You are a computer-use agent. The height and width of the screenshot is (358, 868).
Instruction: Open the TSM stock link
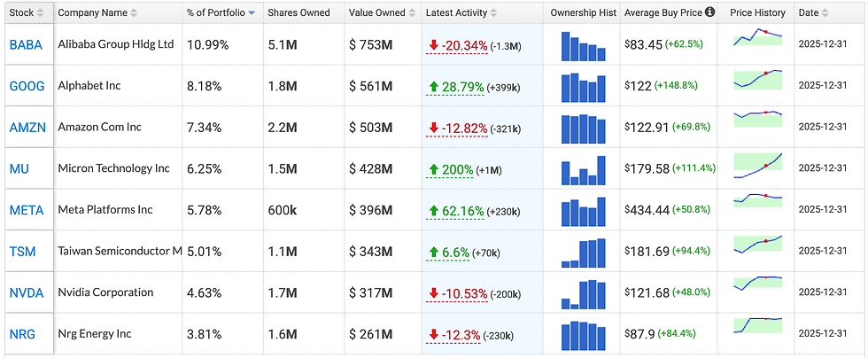pos(23,252)
